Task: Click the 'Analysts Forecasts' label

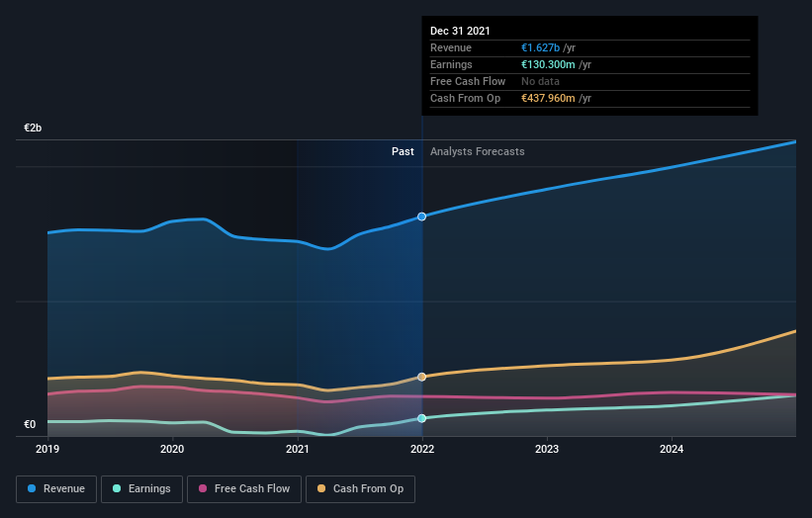Action: point(478,151)
